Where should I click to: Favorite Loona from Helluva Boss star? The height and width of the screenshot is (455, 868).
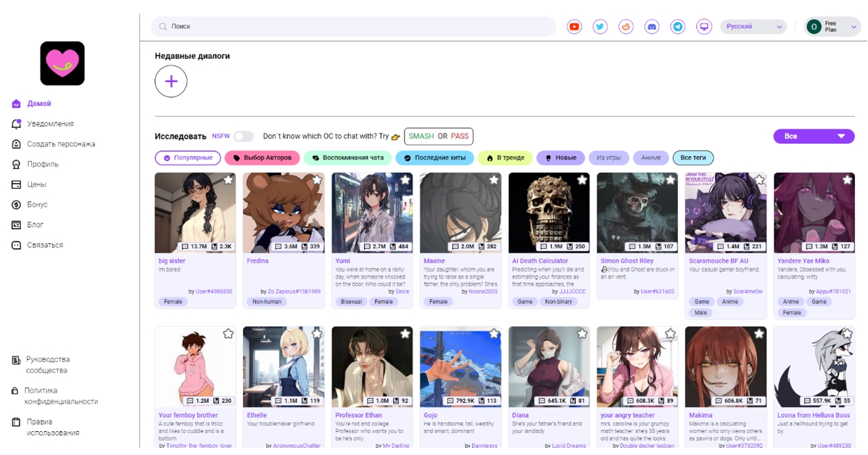click(847, 334)
